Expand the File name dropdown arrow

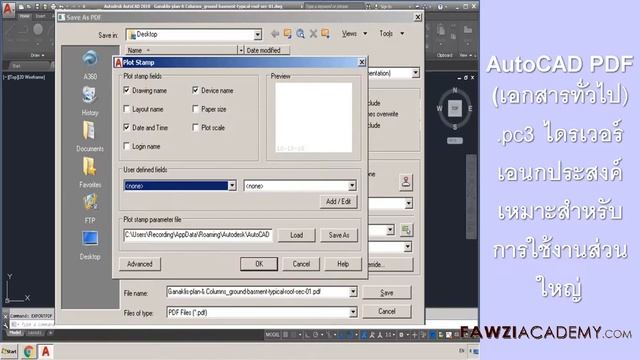(353, 292)
